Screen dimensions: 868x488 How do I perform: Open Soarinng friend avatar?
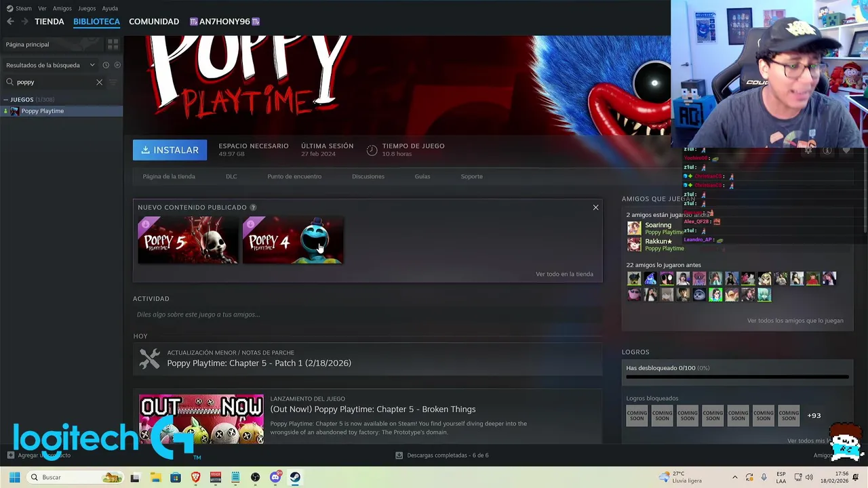pyautogui.click(x=634, y=228)
